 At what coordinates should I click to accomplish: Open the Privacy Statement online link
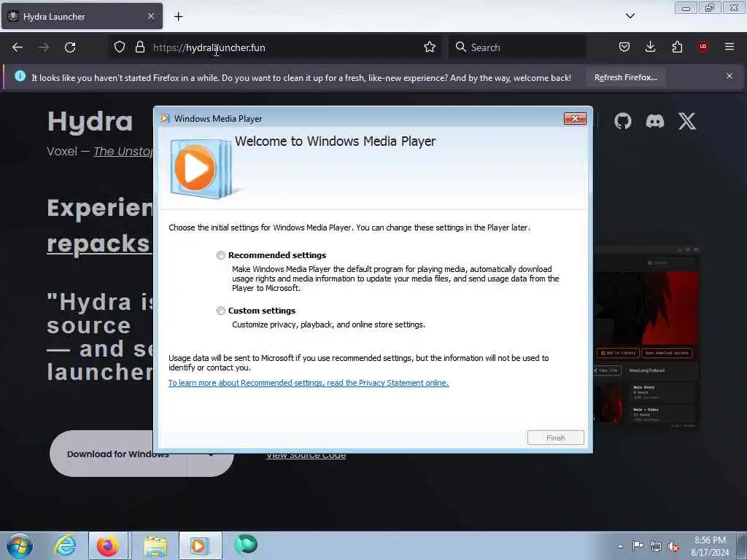[x=309, y=383]
